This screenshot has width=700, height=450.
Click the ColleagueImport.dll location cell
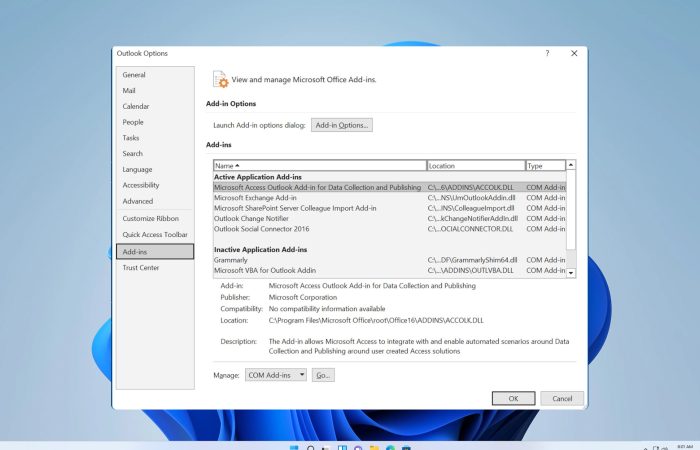(471, 208)
